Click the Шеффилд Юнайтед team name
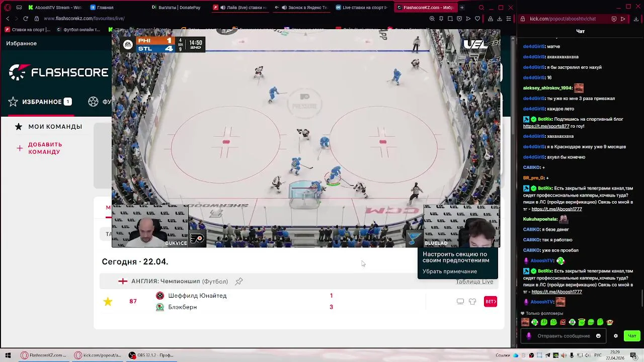The image size is (644, 362). 197,296
